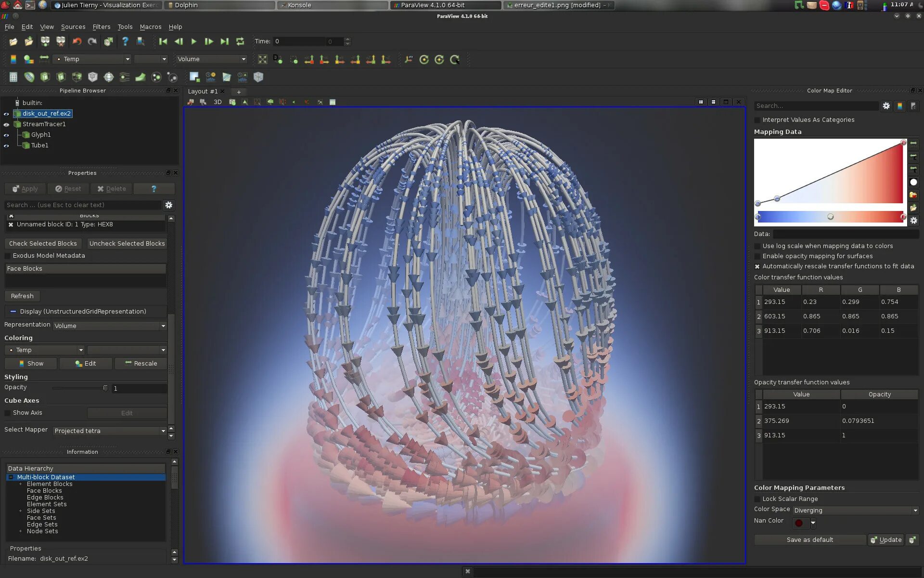This screenshot has height=578, width=924.
Task: Click the Undo arrow in toolbar
Action: click(77, 41)
